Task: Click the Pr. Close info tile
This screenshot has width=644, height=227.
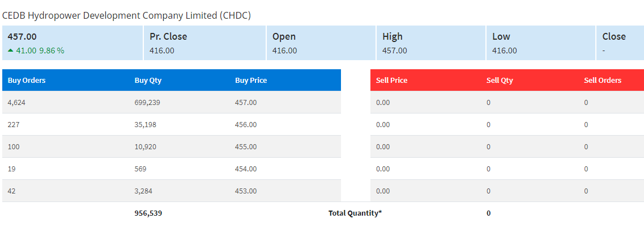Action: [205, 43]
